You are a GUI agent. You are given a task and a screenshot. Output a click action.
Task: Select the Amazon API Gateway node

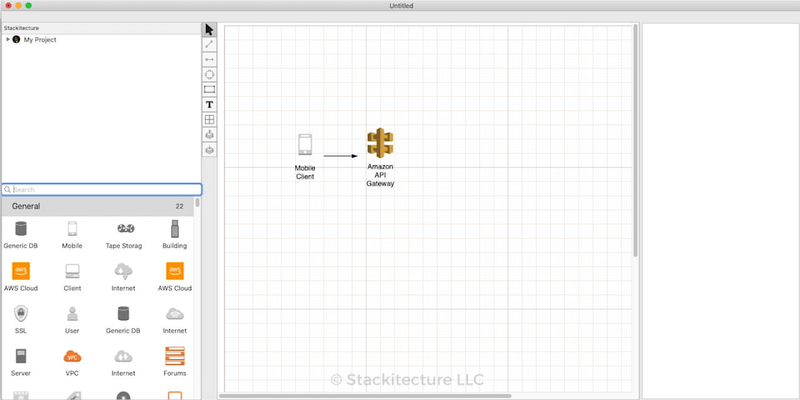point(380,144)
